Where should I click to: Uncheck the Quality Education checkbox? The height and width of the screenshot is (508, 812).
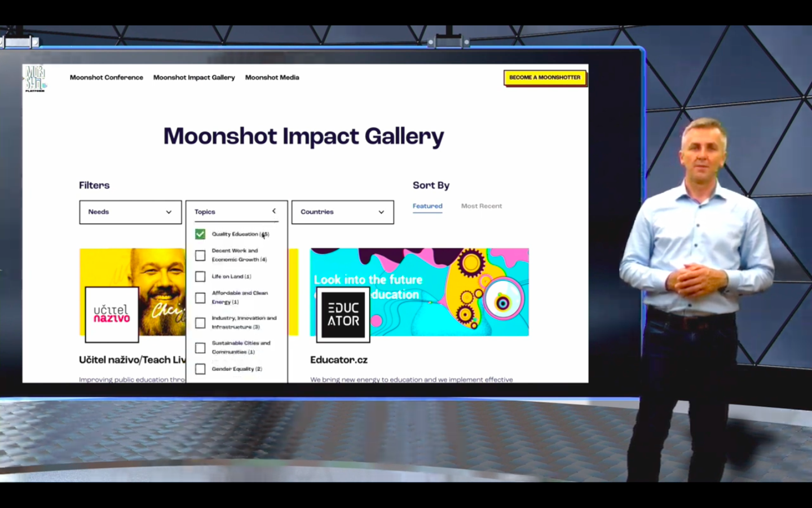200,234
